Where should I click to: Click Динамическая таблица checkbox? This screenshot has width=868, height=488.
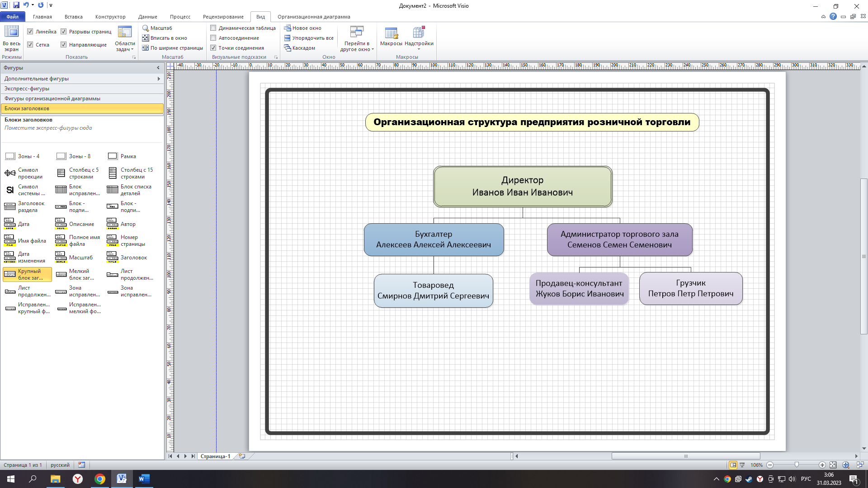[x=213, y=28]
